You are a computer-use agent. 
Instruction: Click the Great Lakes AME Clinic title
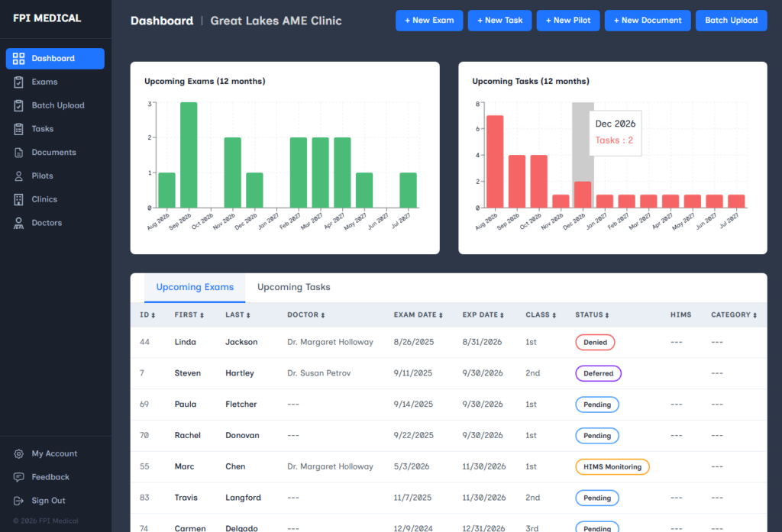click(x=276, y=21)
